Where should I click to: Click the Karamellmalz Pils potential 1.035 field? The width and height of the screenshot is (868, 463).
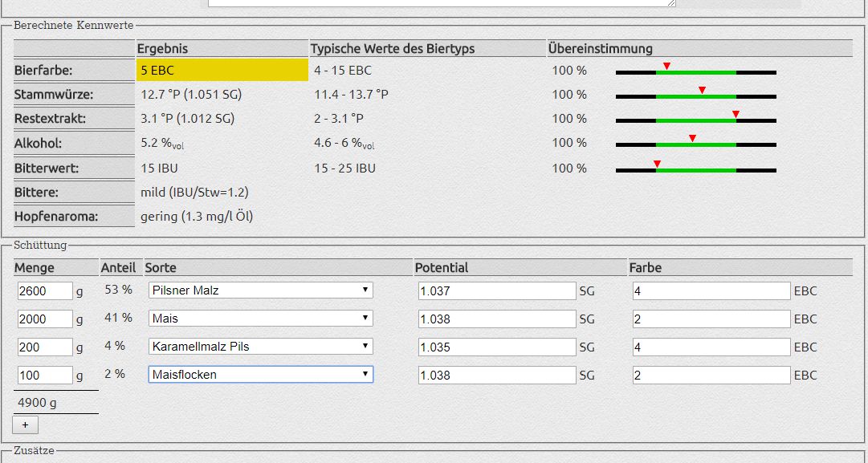tap(496, 347)
